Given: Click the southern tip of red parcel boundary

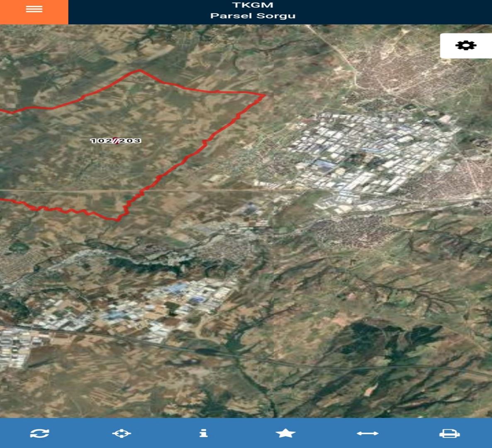Looking at the screenshot, I should (x=118, y=219).
